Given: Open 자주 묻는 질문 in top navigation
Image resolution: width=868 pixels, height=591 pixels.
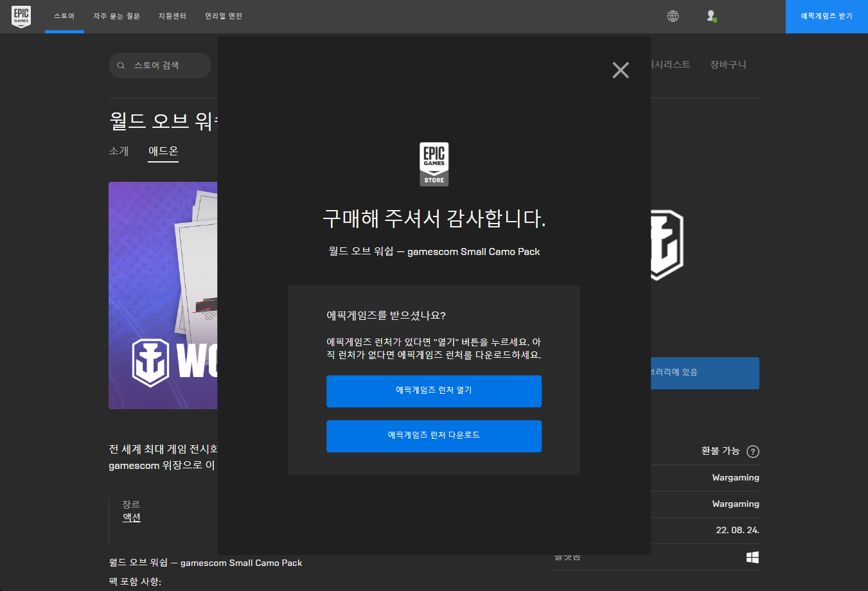Looking at the screenshot, I should pyautogui.click(x=116, y=16).
